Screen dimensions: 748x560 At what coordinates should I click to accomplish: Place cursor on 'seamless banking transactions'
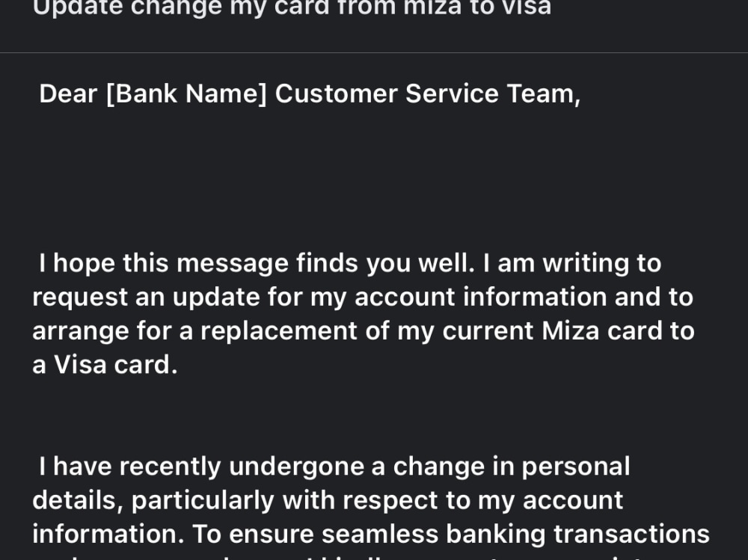[x=515, y=535]
